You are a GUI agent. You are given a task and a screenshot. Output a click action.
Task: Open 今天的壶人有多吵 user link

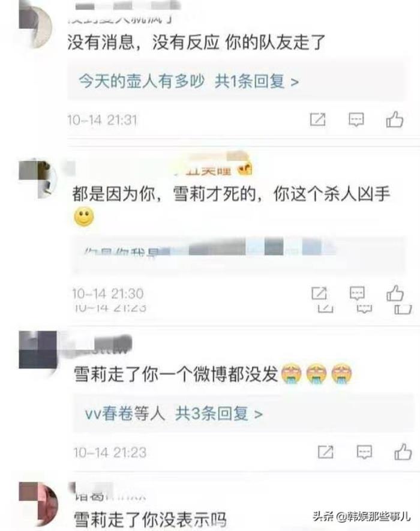tap(142, 81)
